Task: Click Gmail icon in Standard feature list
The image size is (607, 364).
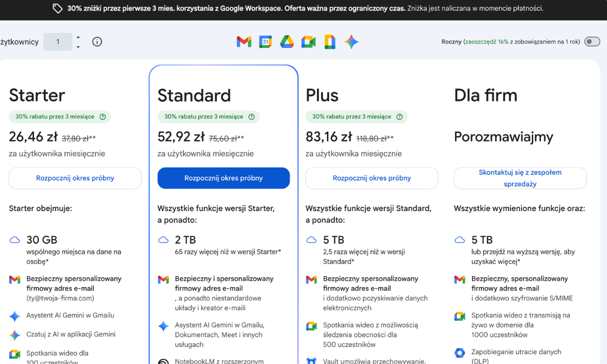Action: [163, 280]
